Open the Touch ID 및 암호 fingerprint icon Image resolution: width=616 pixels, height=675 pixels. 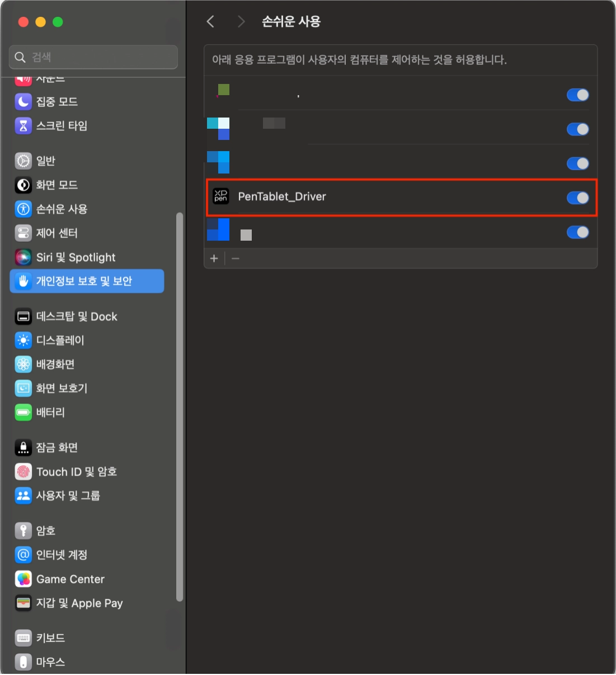click(23, 471)
